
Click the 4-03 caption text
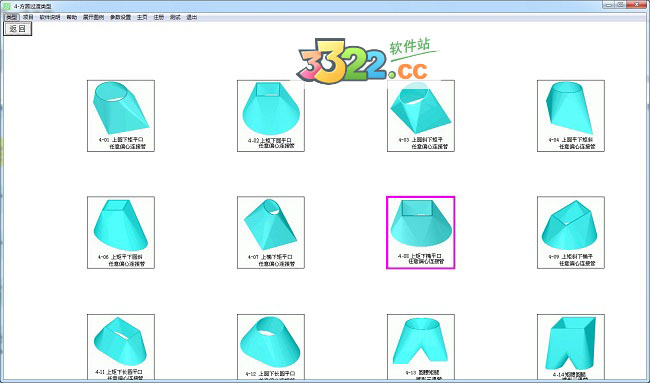point(423,143)
